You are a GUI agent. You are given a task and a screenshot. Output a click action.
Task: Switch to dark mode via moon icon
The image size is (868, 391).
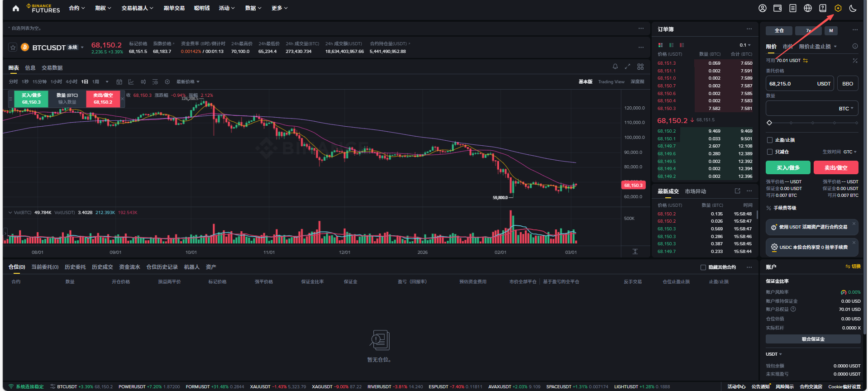853,8
